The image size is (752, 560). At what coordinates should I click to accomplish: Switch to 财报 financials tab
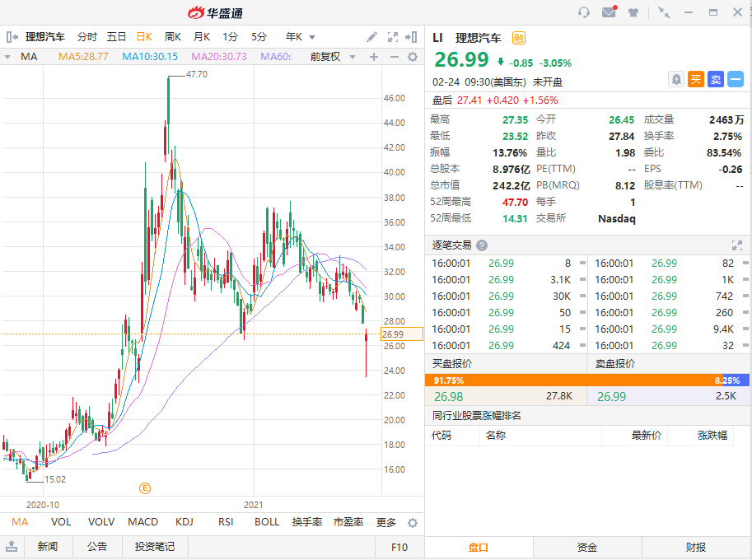coord(696,548)
